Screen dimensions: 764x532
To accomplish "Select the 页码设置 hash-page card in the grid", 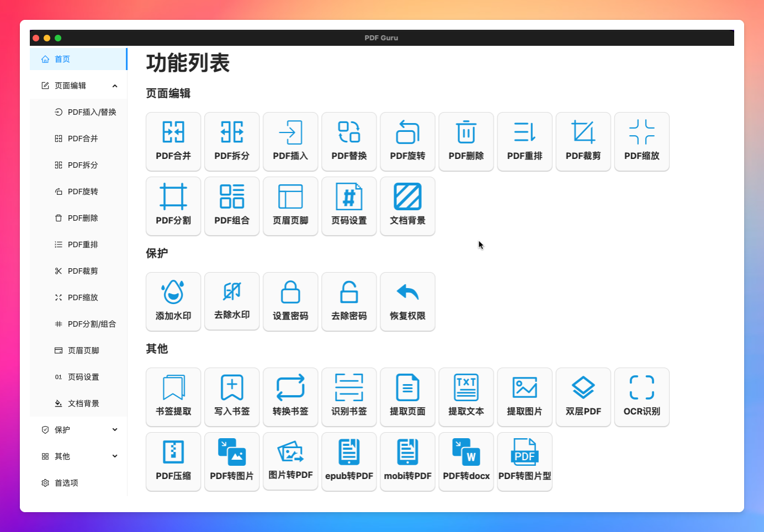I will 349,206.
